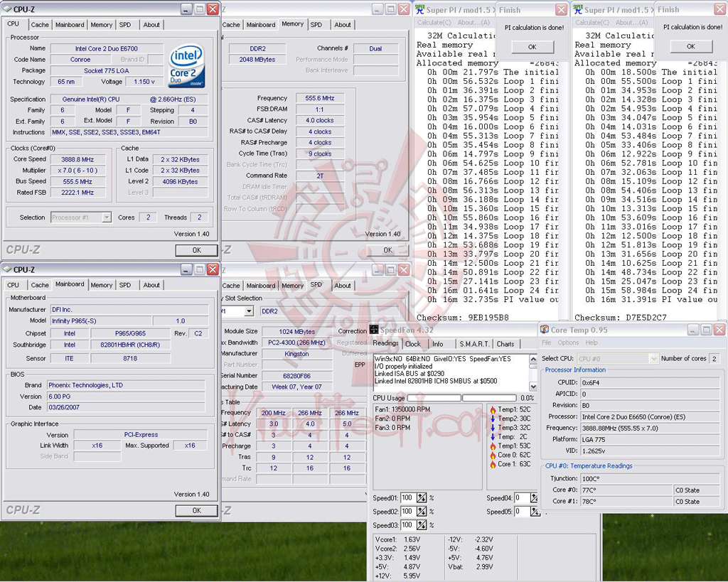
Task: Open the Processor #1 selection dropdown in CPU-Z
Action: (107, 217)
